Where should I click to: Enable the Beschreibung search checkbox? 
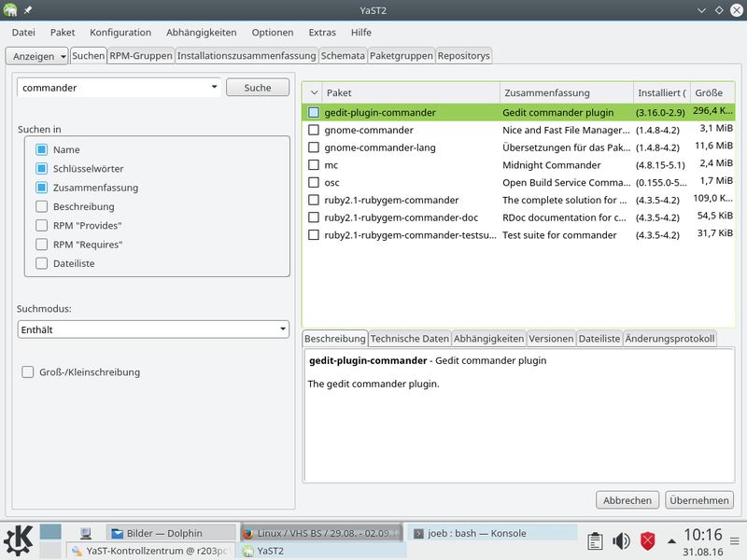tap(41, 206)
